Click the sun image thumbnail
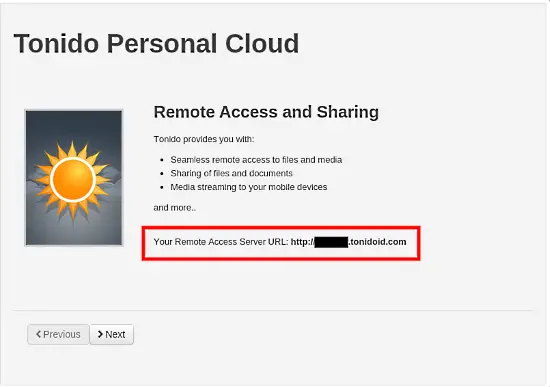550x387 pixels. 74,178
